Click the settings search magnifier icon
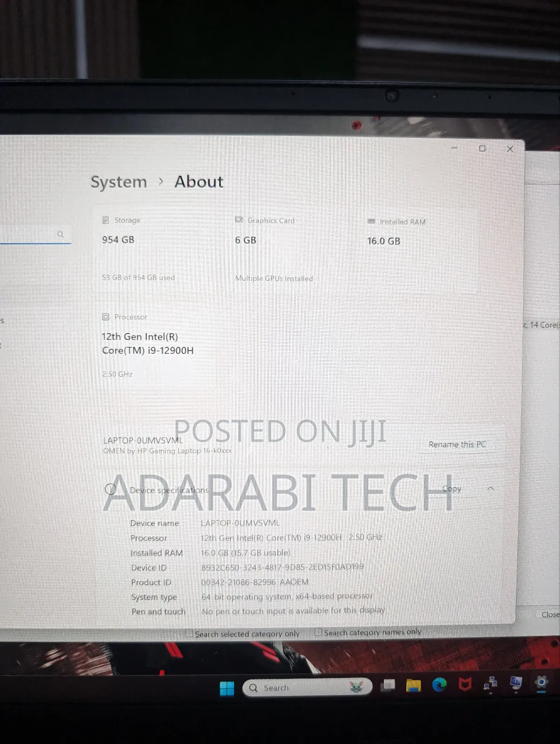The height and width of the screenshot is (744, 560). 61,234
